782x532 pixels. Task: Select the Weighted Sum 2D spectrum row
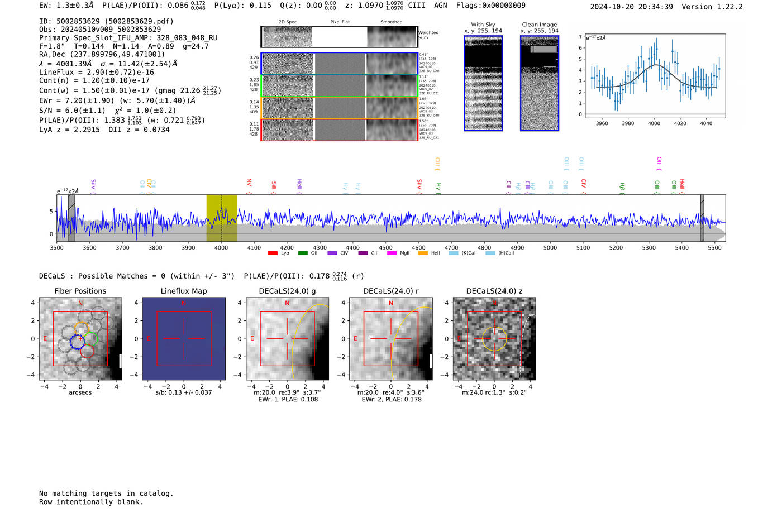pyautogui.click(x=339, y=37)
